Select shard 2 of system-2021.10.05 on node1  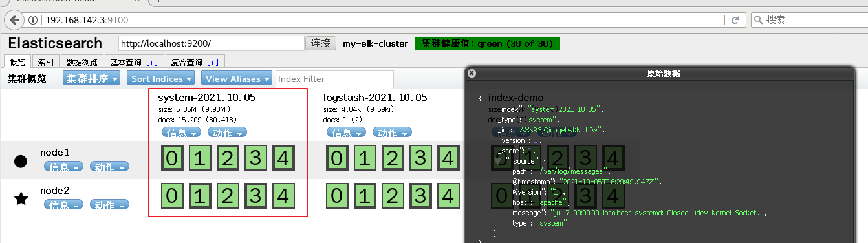[x=227, y=158]
